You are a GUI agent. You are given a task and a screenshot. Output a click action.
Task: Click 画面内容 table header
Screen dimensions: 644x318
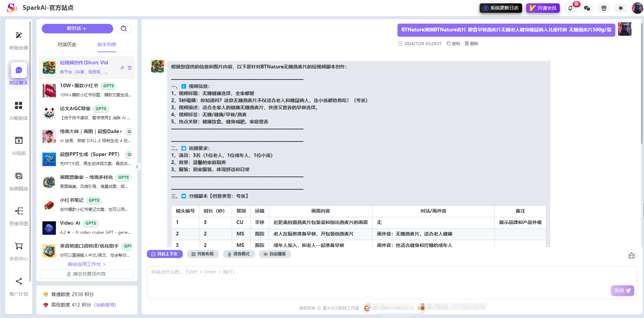point(320,211)
